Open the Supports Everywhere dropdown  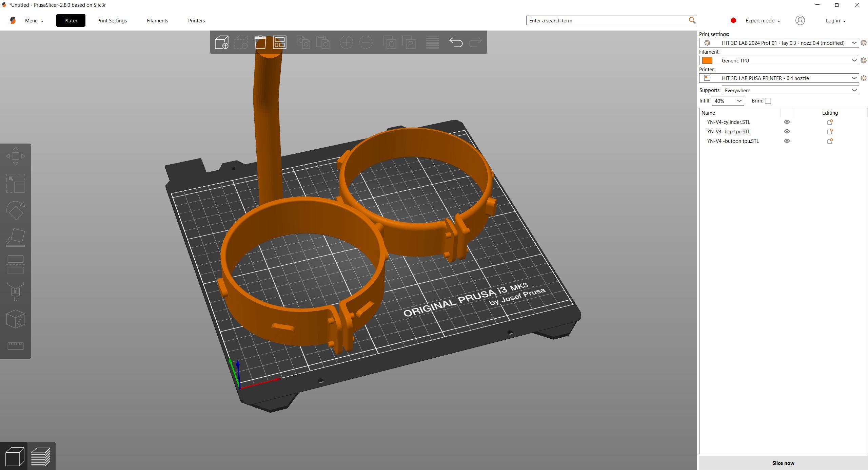click(790, 90)
